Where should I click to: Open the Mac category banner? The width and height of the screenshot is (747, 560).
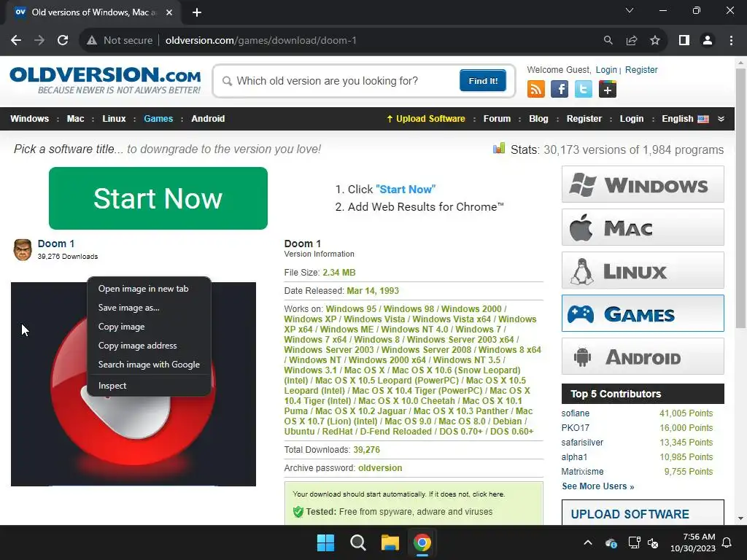click(x=643, y=227)
